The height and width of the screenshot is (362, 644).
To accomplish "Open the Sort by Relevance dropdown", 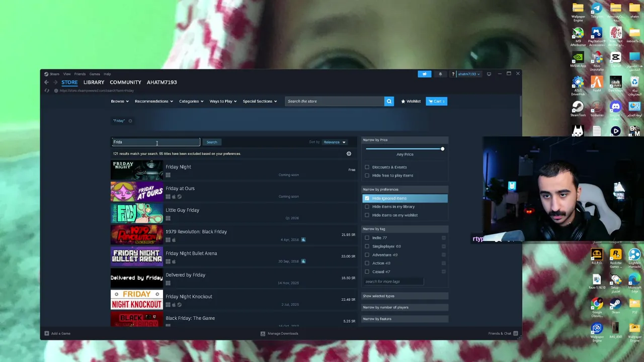I will tap(335, 142).
